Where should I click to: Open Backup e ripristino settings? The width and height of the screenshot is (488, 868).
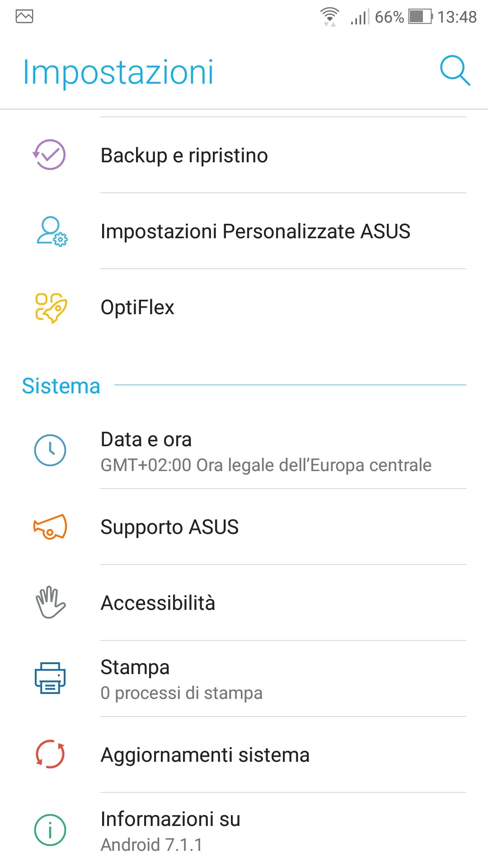(184, 156)
